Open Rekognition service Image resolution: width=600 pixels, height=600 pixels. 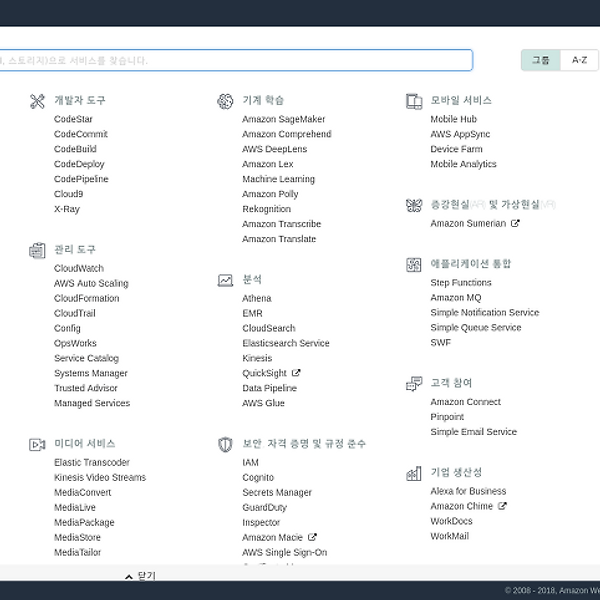pyautogui.click(x=266, y=209)
